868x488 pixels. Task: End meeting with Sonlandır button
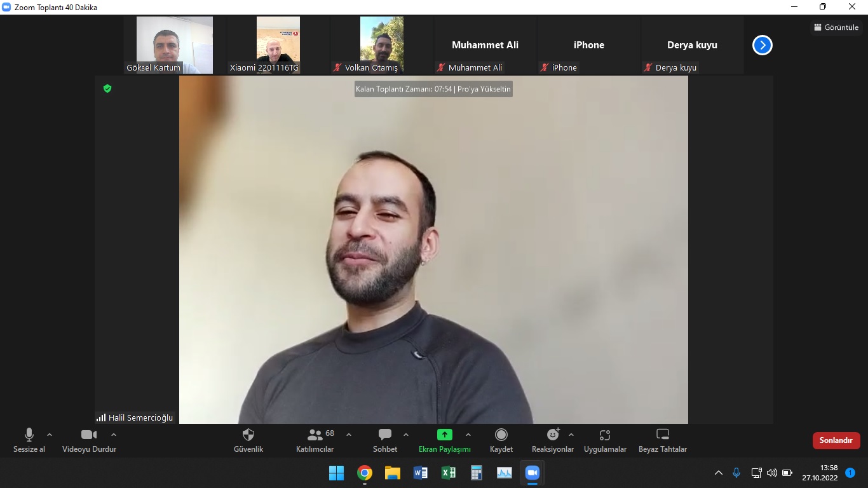[836, 440]
